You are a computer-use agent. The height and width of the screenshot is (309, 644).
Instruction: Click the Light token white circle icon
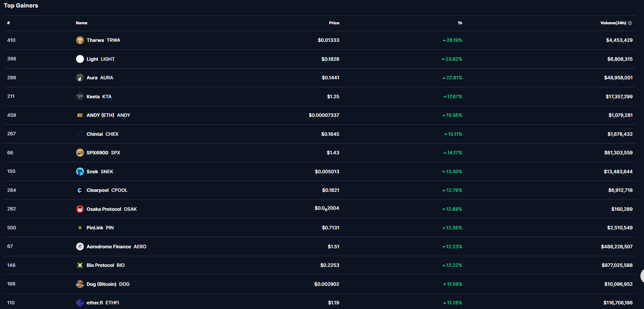point(80,59)
